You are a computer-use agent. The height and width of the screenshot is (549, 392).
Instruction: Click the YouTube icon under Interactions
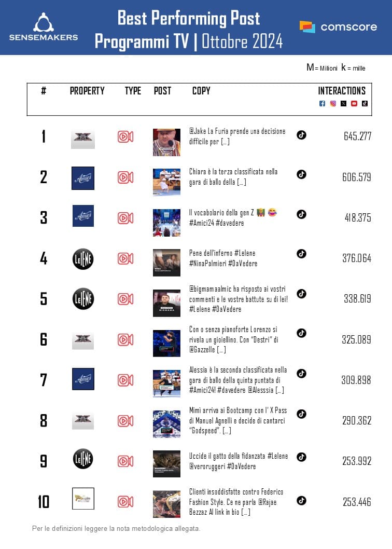(354, 104)
